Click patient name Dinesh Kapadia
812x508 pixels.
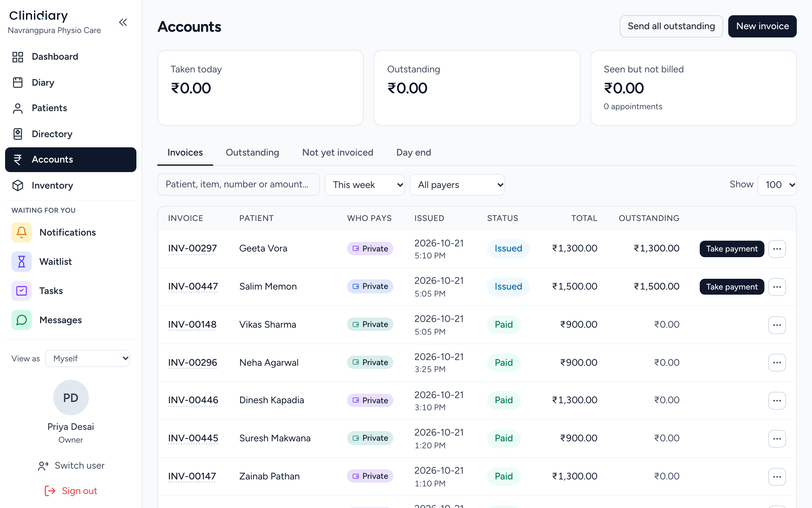[272, 400]
